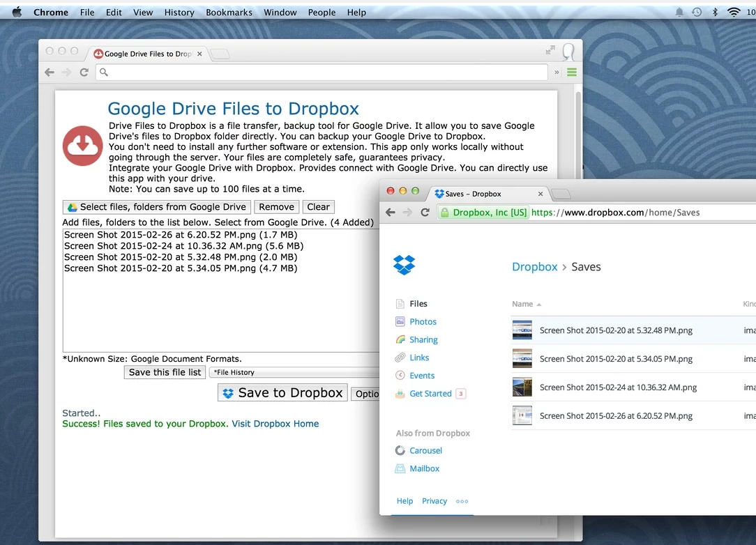Open the Wi-Fi status menu
756x545 pixels.
734,12
